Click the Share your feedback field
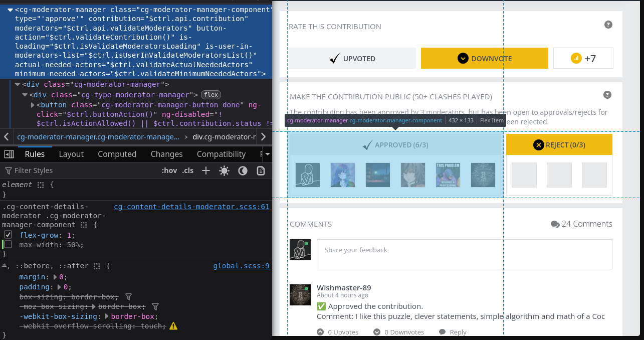 click(x=465, y=254)
